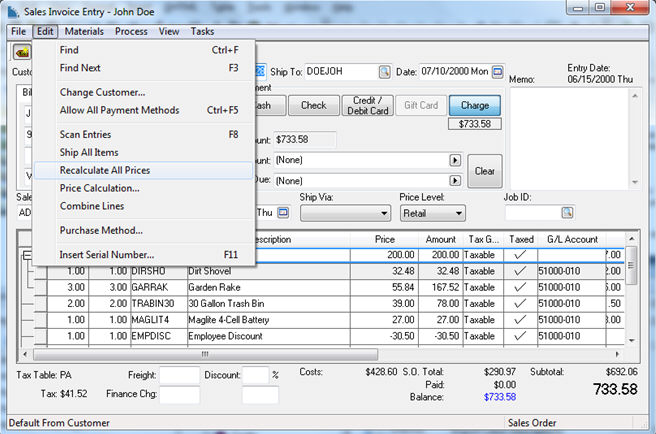Toggle Taxed checkmark for Employee Discount row
The width and height of the screenshot is (656, 434).
pos(519,336)
